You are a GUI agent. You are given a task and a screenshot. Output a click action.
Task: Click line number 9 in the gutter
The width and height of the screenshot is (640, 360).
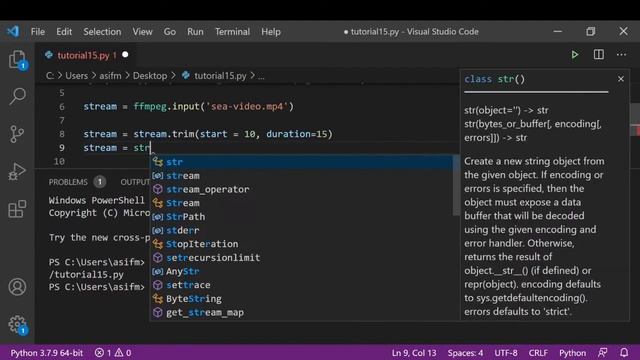coord(62,148)
